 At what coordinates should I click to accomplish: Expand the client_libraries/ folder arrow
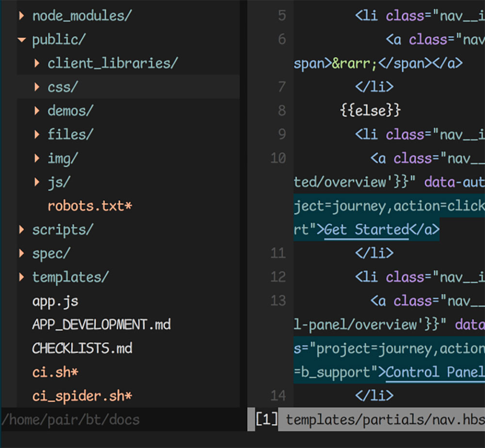[x=37, y=64]
